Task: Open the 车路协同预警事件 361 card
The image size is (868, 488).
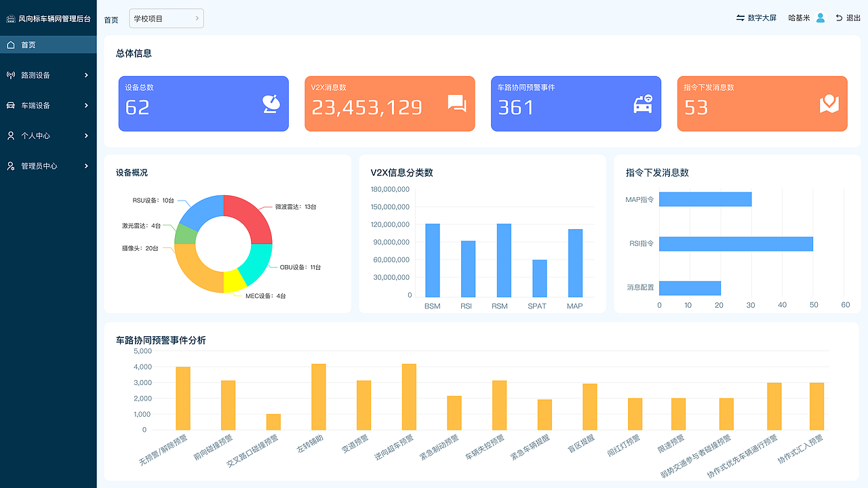Action: [576, 104]
